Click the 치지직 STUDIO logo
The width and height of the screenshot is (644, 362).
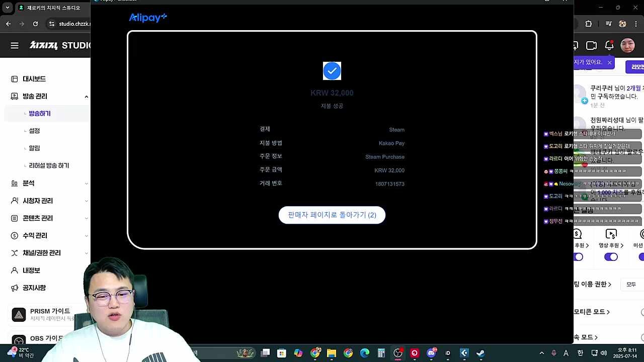(x=59, y=45)
